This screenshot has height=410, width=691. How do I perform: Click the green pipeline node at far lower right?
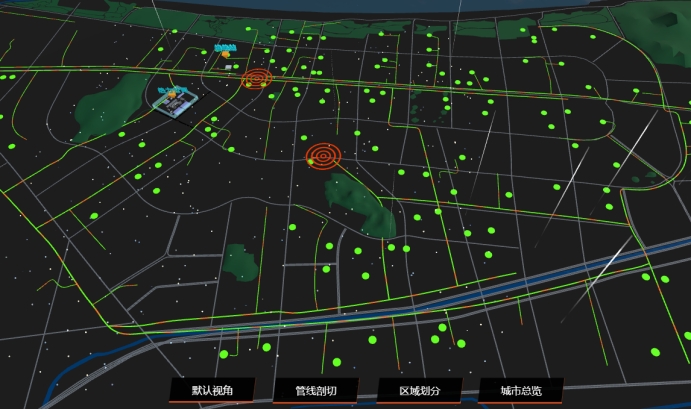656,352
